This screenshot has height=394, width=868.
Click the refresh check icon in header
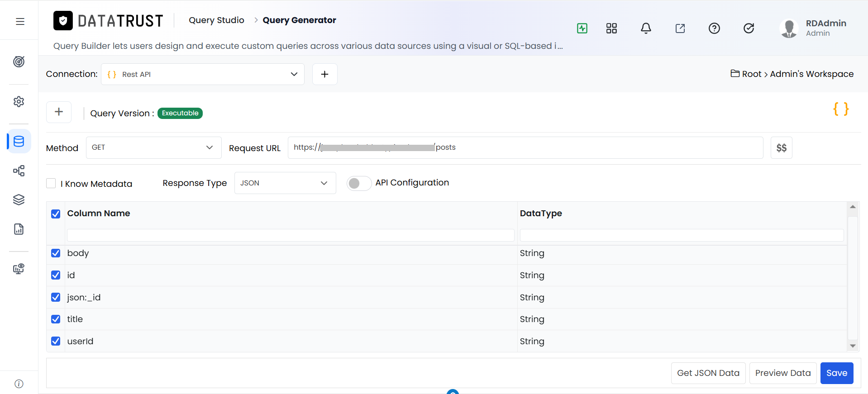click(x=749, y=28)
